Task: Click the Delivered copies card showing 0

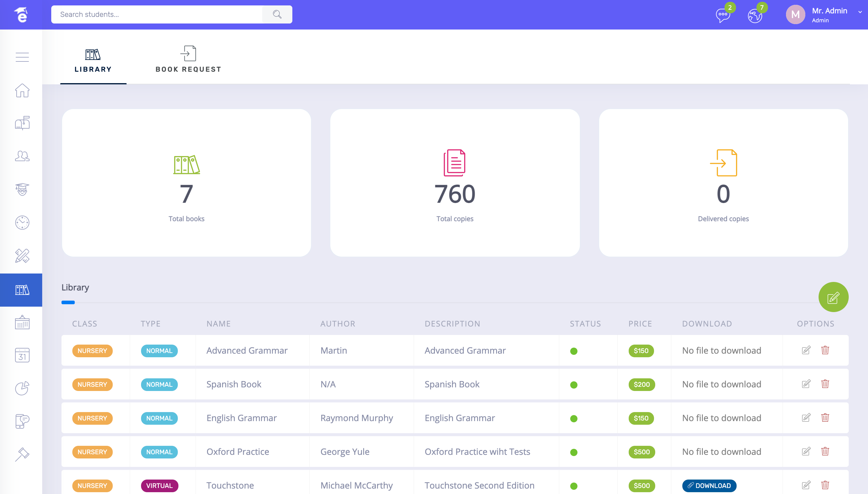Action: (723, 183)
